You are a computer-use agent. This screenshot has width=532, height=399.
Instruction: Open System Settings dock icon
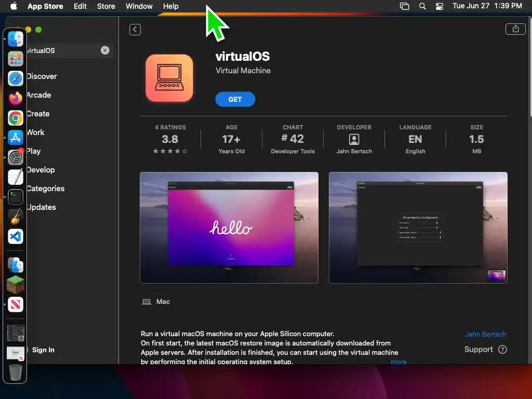coord(15,157)
